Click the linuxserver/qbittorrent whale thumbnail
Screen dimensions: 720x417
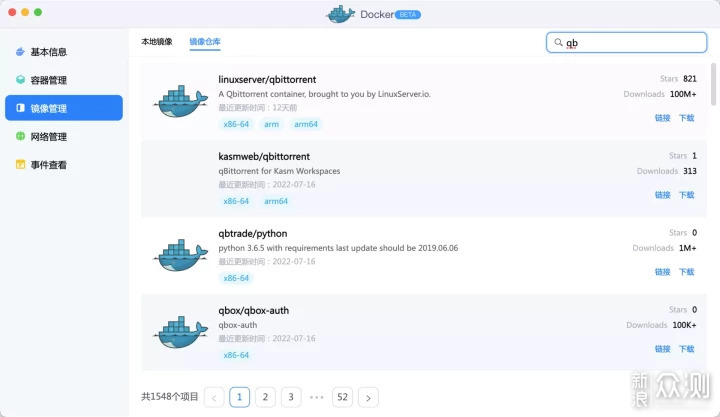point(180,102)
